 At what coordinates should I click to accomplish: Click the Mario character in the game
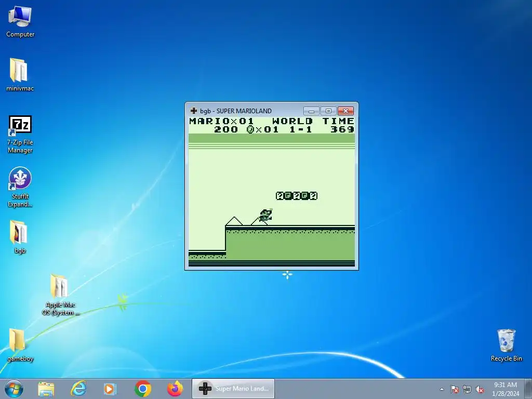click(265, 216)
